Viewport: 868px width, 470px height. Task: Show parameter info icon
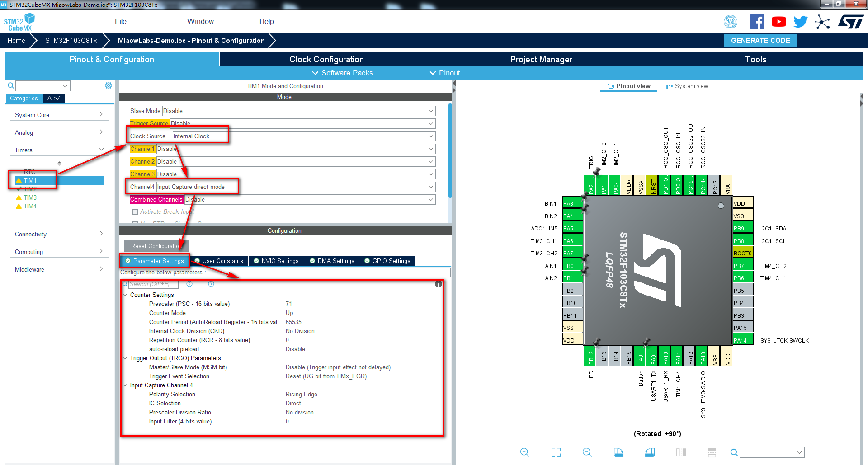439,284
